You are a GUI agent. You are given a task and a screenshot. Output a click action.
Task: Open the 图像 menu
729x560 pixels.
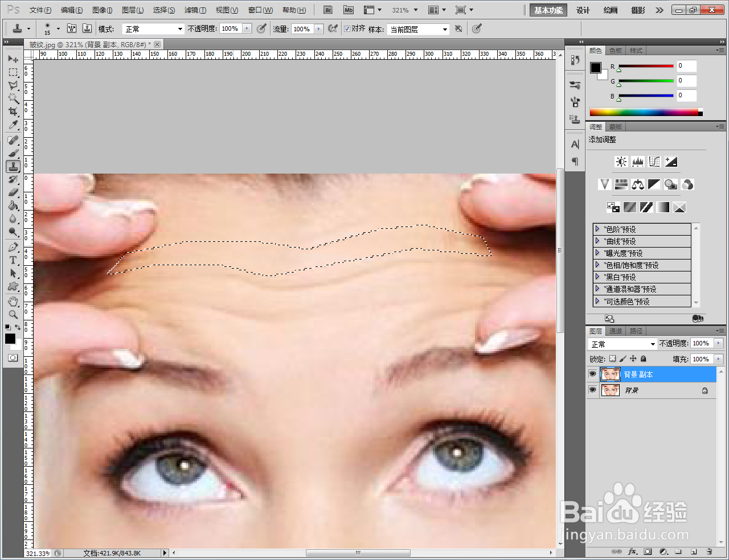click(x=103, y=10)
